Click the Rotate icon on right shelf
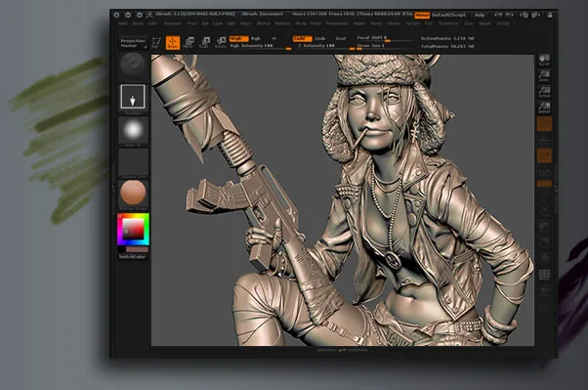This screenshot has width=588, height=390. click(544, 258)
